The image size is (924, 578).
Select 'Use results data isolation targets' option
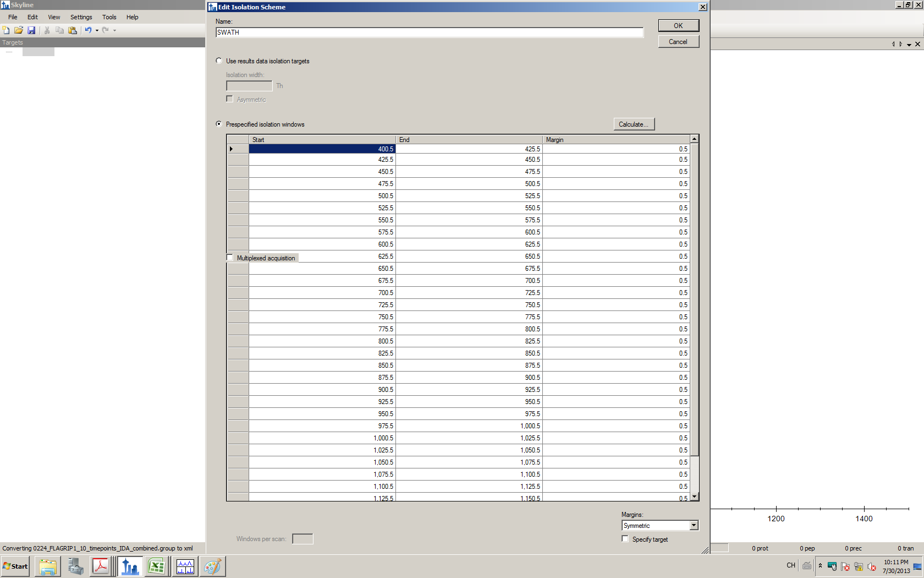[219, 61]
